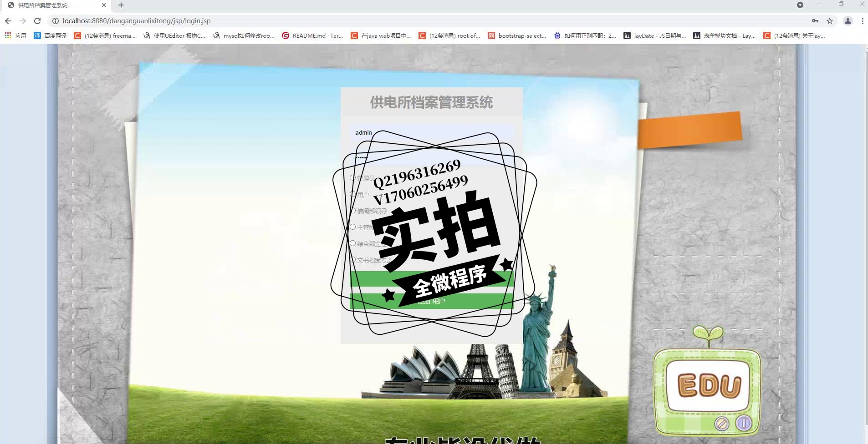Image resolution: width=868 pixels, height=444 pixels.
Task: Open bootstrap-select bookmark
Action: click(x=517, y=35)
